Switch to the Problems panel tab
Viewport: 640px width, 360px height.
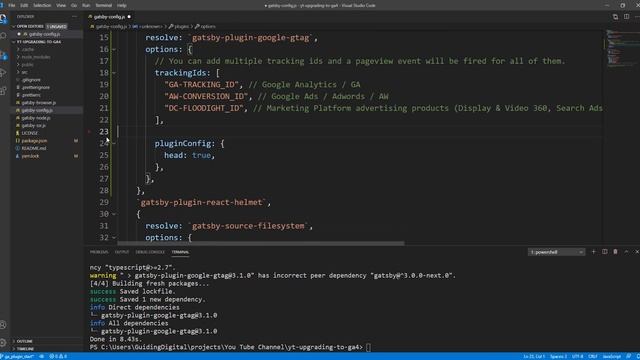(x=99, y=252)
